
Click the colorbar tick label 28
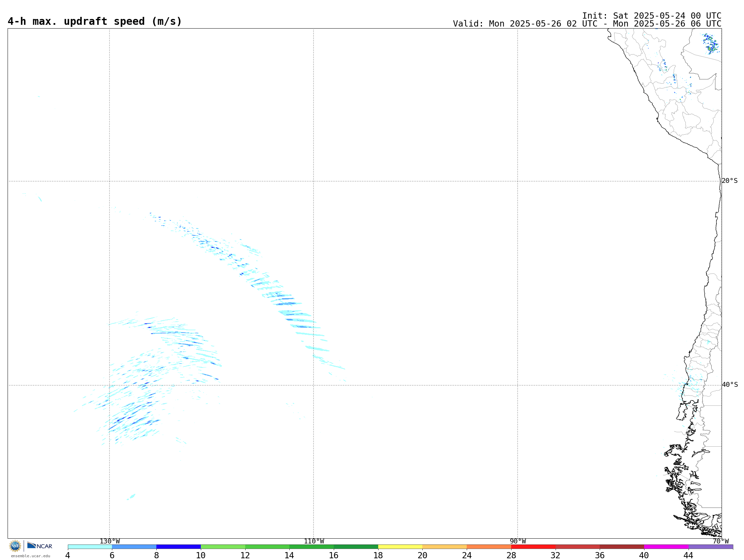[511, 556]
